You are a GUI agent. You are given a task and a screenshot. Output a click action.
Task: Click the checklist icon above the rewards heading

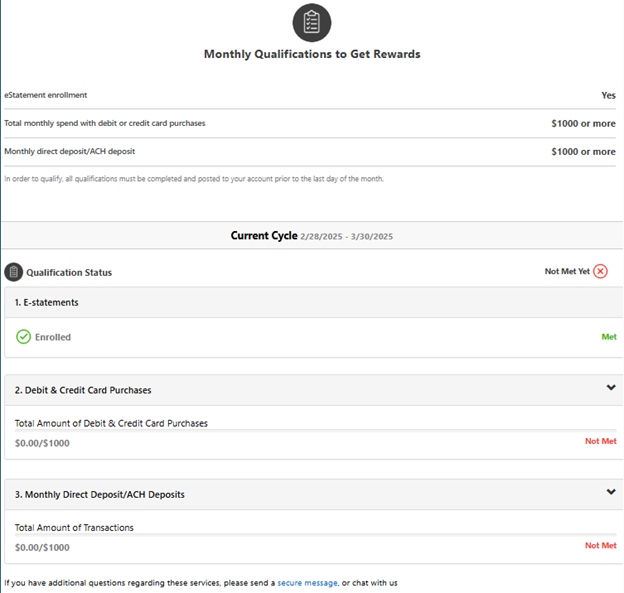click(x=311, y=22)
